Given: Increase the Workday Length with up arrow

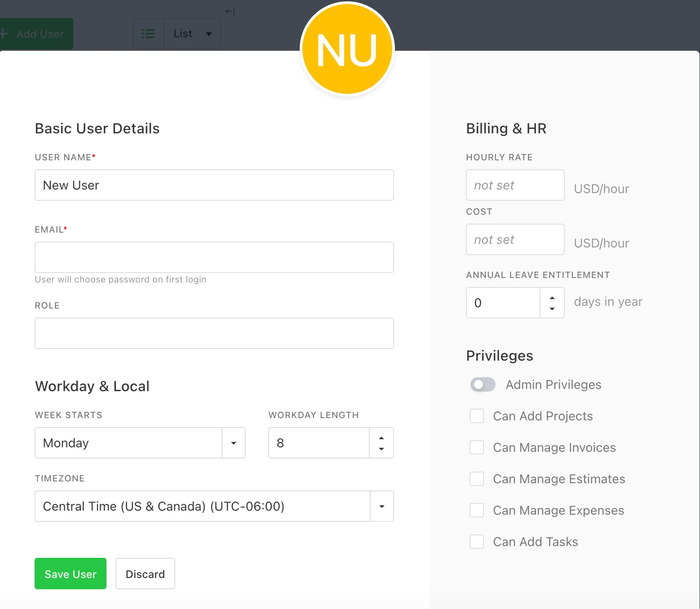Looking at the screenshot, I should pyautogui.click(x=381, y=438).
